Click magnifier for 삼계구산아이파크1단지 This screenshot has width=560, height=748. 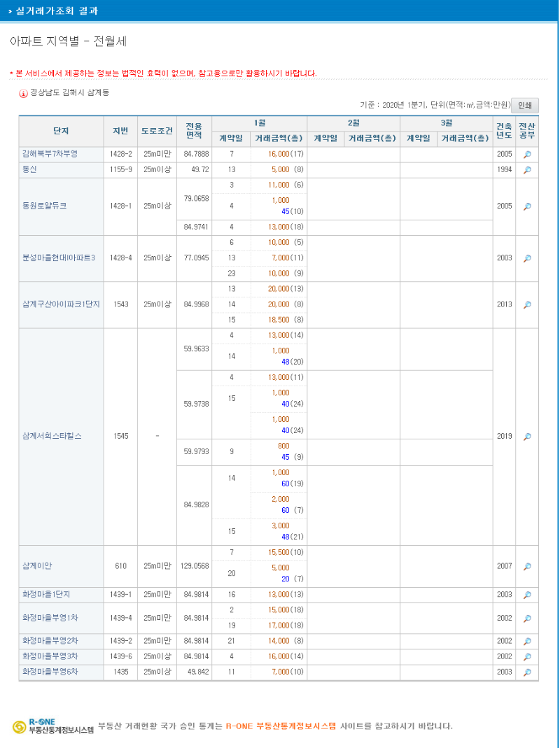pyautogui.click(x=527, y=304)
